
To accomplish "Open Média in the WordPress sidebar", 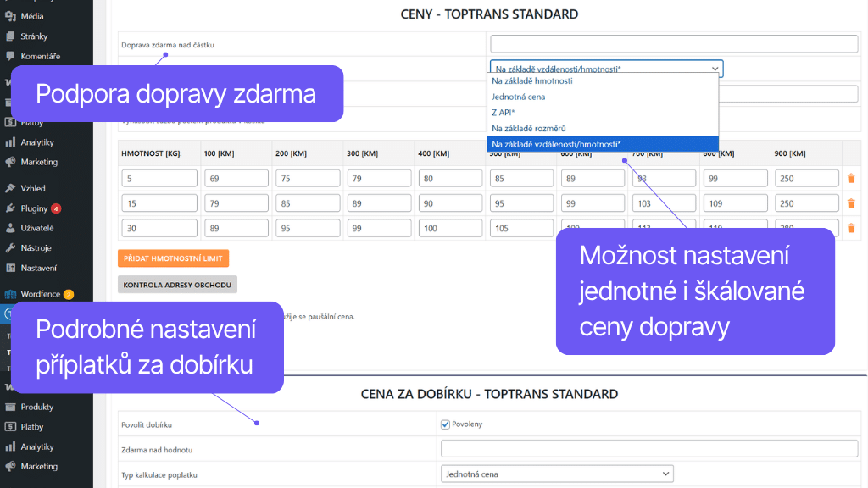I will coord(34,14).
